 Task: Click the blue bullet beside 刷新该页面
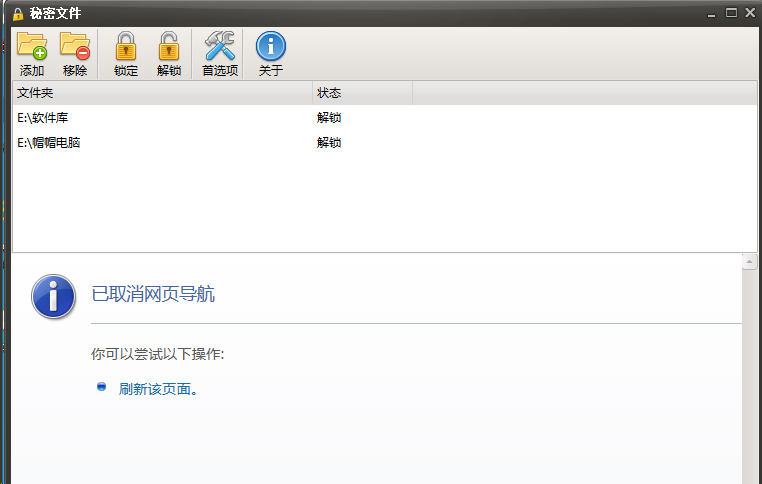pos(101,387)
